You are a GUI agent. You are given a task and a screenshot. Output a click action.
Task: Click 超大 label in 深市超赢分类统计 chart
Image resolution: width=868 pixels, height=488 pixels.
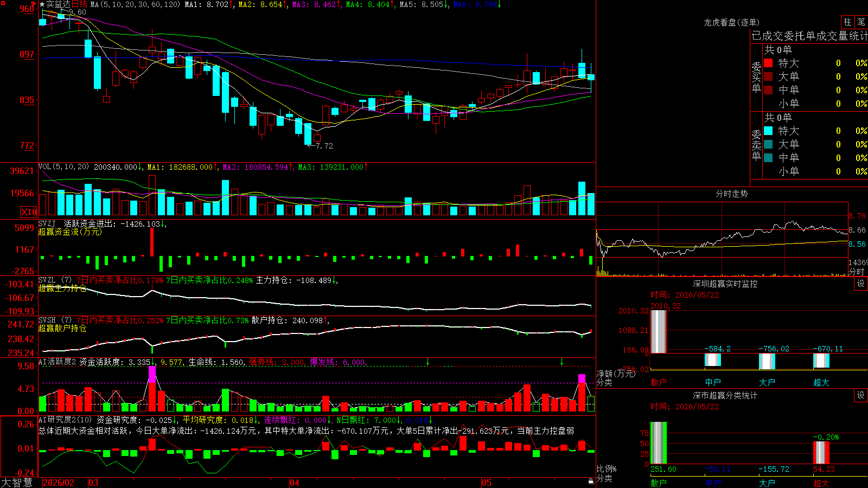click(x=821, y=483)
